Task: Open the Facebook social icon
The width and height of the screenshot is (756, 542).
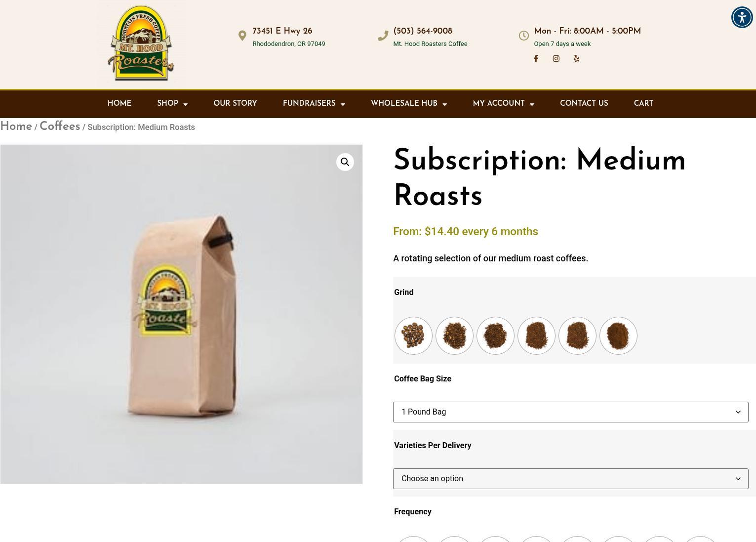Action: coord(536,58)
